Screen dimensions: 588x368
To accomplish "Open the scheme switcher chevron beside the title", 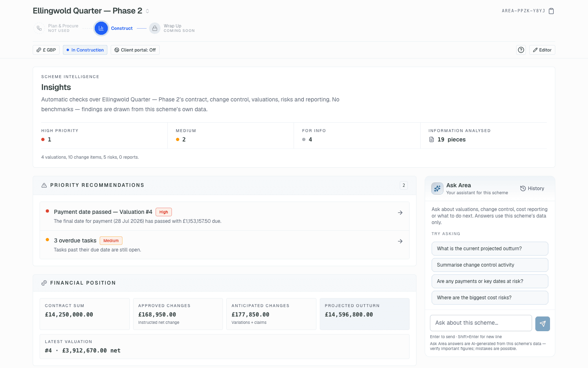I will [x=147, y=11].
